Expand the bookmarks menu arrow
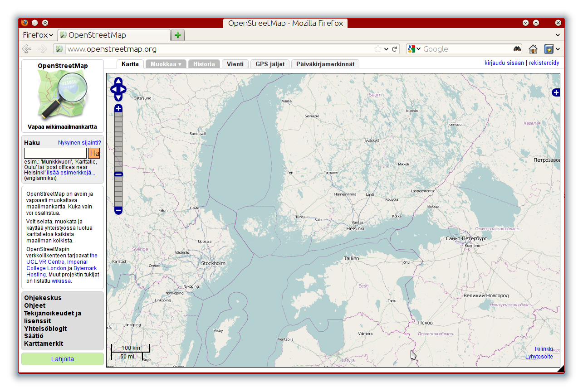Image resolution: width=583 pixels, height=392 pixels. pyautogui.click(x=558, y=49)
